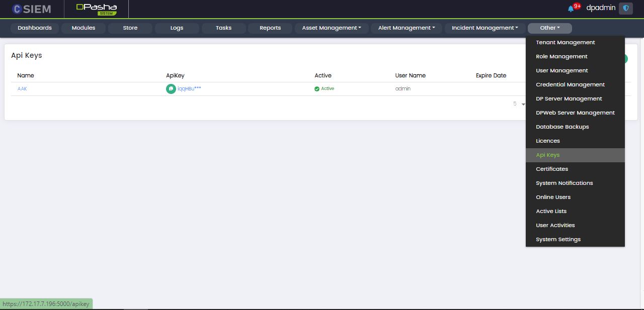This screenshot has width=644, height=310.
Task: Open Credential Management in the Other menu
Action: coord(570,85)
